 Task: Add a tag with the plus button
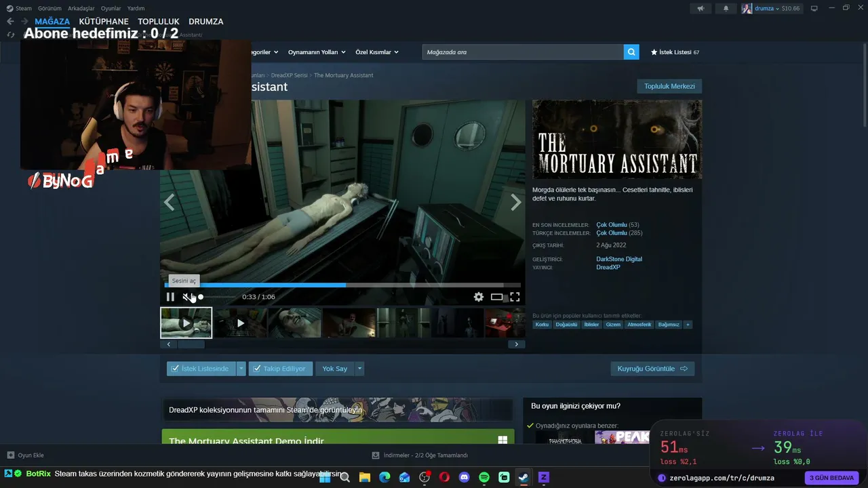(688, 325)
